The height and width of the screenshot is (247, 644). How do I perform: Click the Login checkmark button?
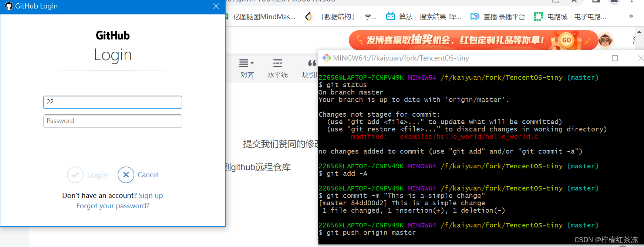pos(75,175)
